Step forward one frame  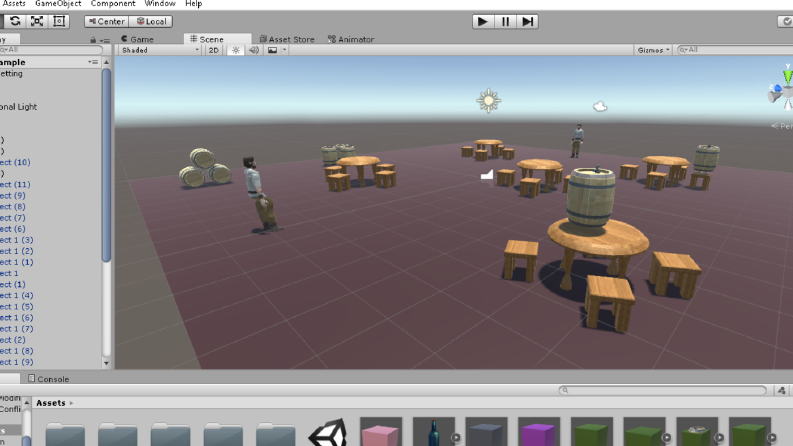point(527,21)
